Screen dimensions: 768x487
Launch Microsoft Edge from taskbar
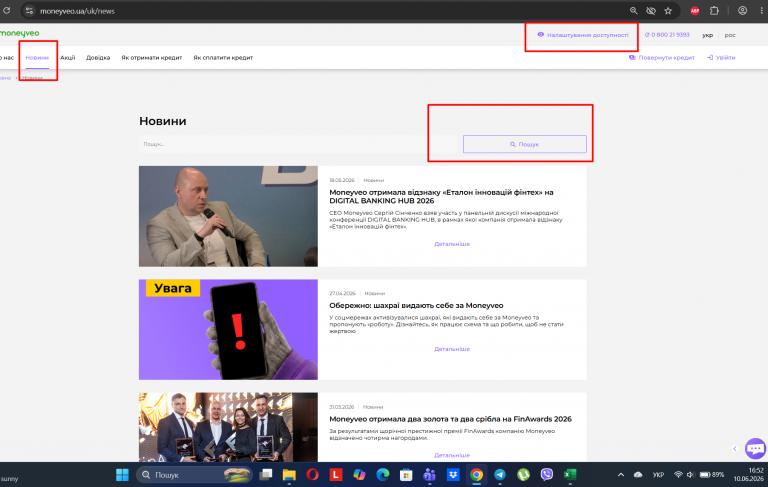point(383,475)
